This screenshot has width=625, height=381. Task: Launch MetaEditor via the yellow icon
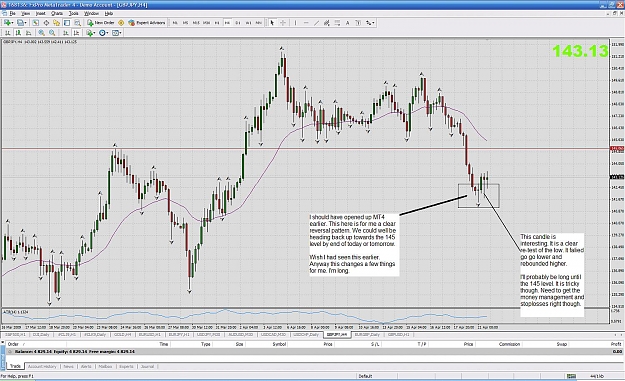[121, 23]
